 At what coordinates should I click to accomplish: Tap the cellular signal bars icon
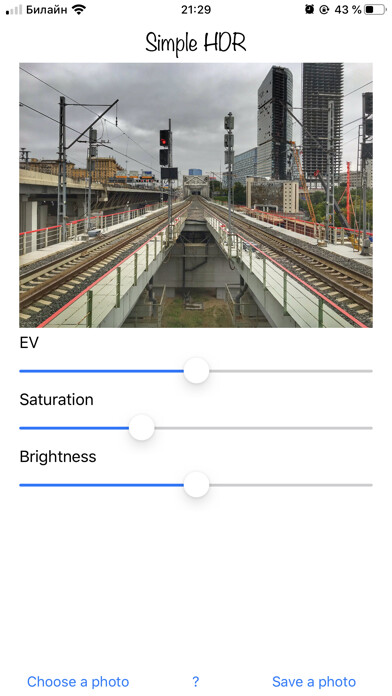tap(14, 9)
